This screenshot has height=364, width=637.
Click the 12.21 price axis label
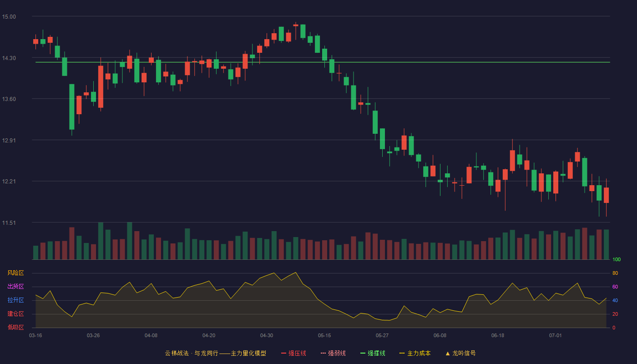9,182
